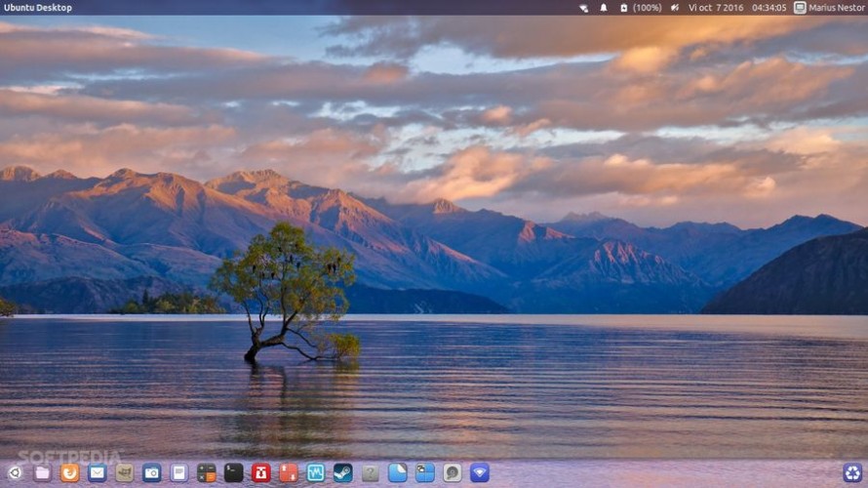Open the Terminal from the dock
Viewport: 868px width, 488px height.
click(233, 473)
